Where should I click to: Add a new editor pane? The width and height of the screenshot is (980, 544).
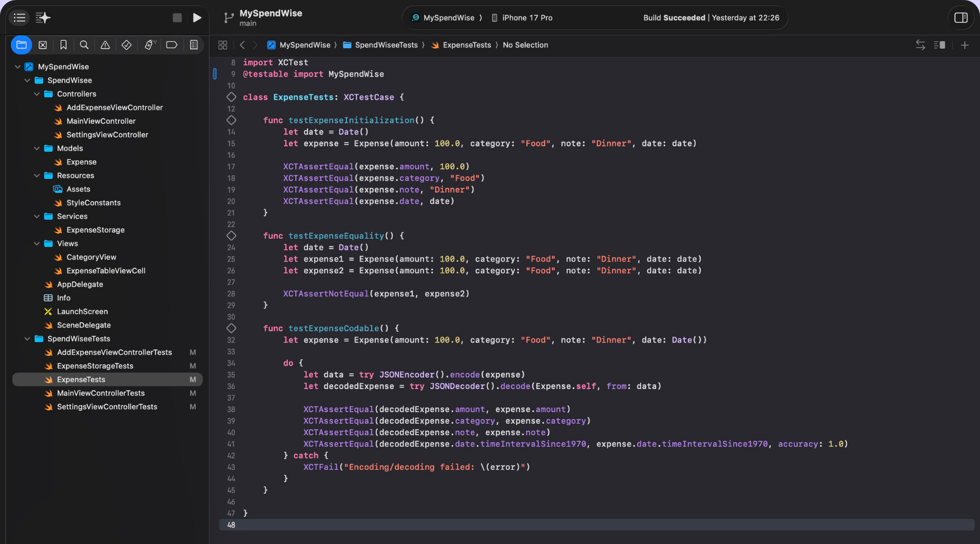964,45
